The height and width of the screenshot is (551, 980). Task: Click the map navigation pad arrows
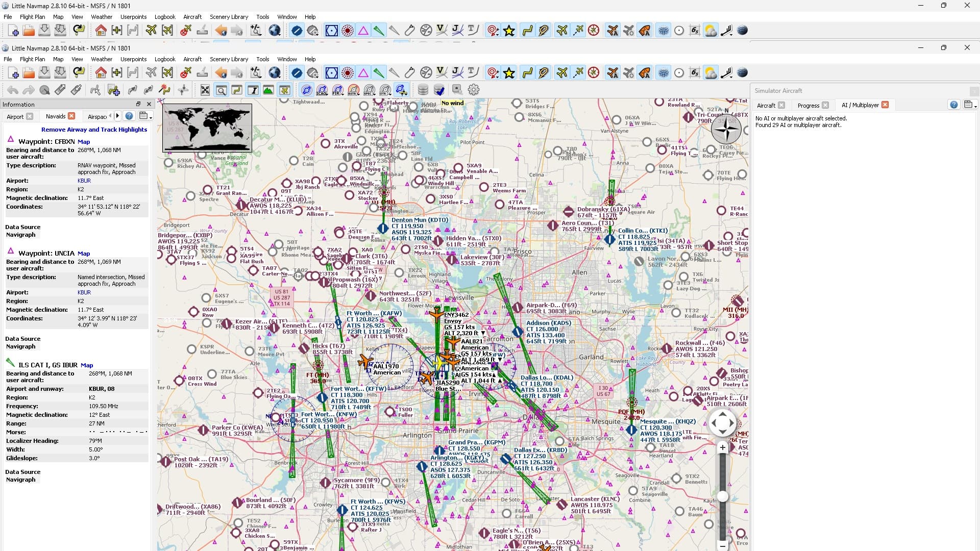click(x=722, y=423)
